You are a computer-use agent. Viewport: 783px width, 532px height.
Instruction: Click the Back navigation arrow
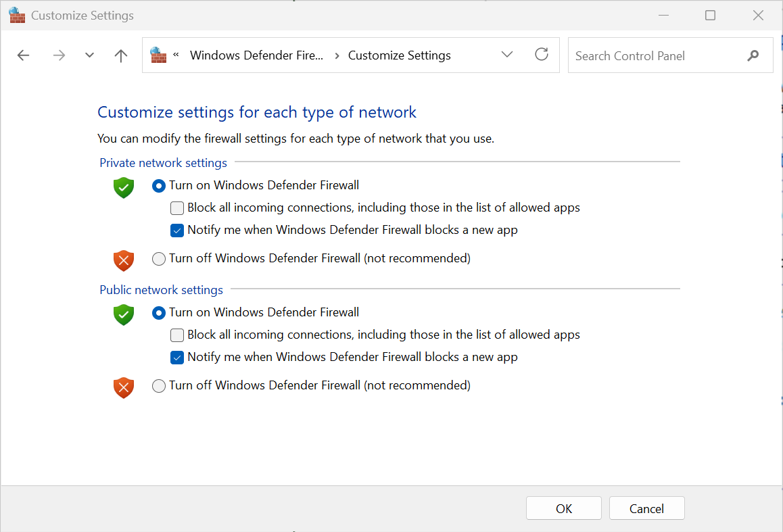[x=24, y=55]
